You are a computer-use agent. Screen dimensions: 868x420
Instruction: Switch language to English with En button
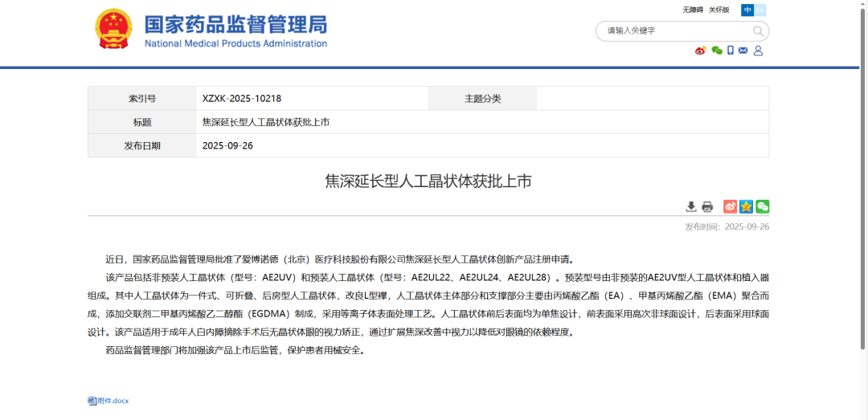pos(760,10)
